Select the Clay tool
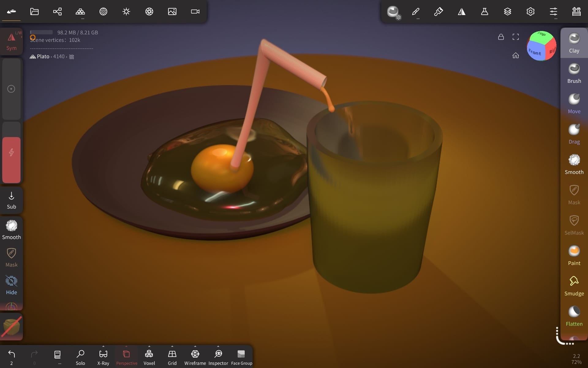This screenshot has height=368, width=588. point(574,43)
